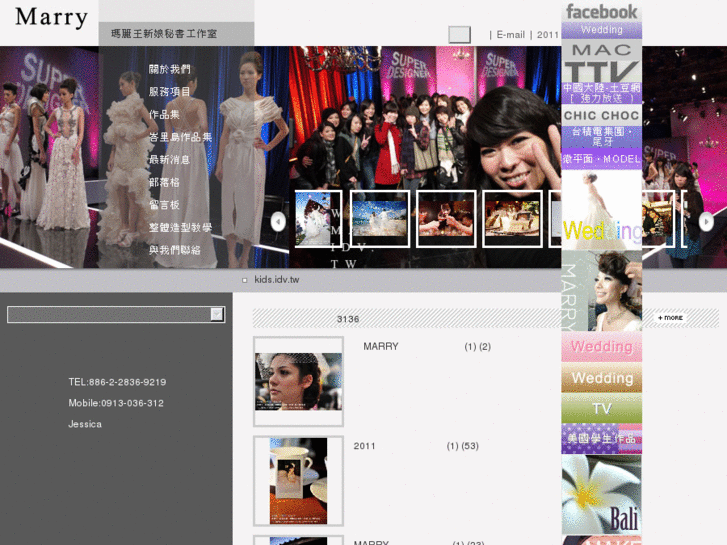Open 服務項目 menu item
Image resolution: width=727 pixels, height=545 pixels.
(x=170, y=92)
